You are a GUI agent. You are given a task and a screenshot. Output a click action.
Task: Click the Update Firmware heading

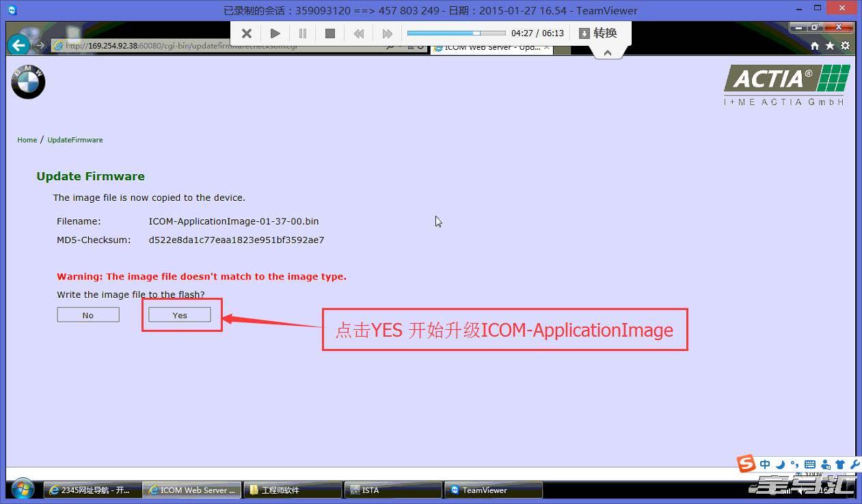click(x=91, y=176)
